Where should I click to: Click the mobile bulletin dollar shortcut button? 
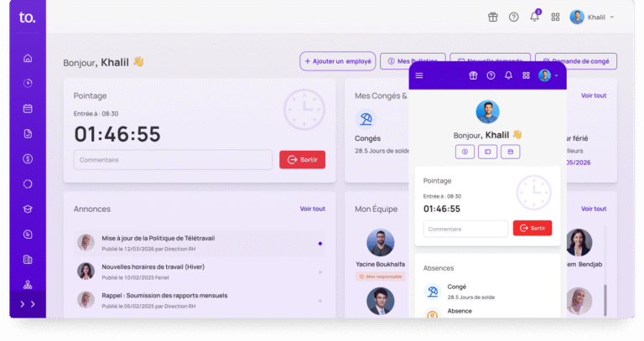point(465,152)
